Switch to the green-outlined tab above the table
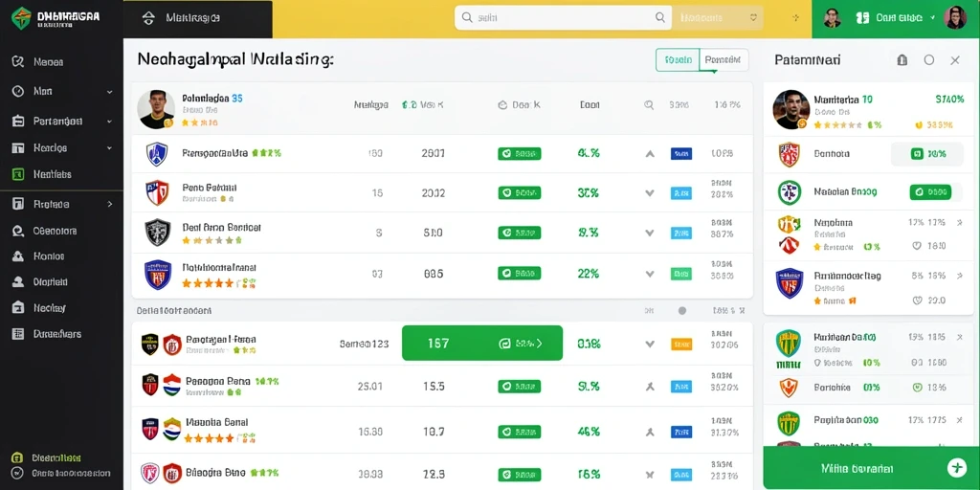Image resolution: width=980 pixels, height=490 pixels. point(678,60)
